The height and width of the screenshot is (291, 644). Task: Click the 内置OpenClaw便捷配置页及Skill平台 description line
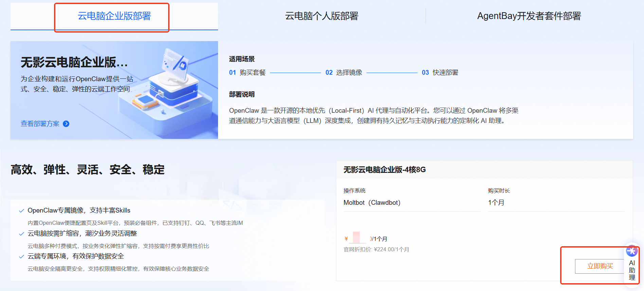click(x=135, y=223)
